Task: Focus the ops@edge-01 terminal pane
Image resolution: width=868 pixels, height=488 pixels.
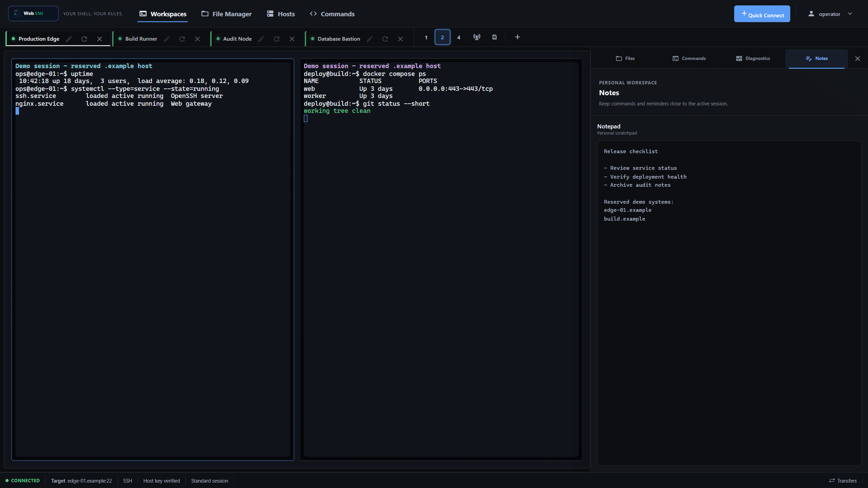Action: point(153,260)
